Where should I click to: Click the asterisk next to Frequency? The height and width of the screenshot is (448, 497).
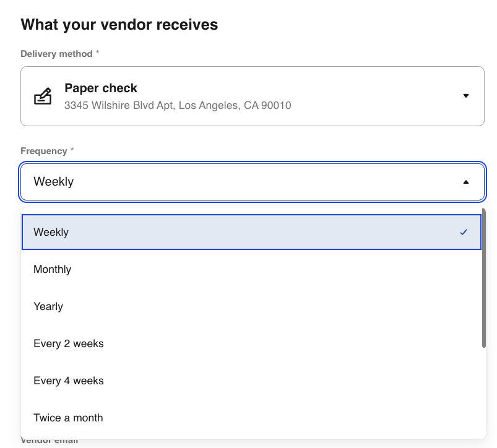point(72,150)
